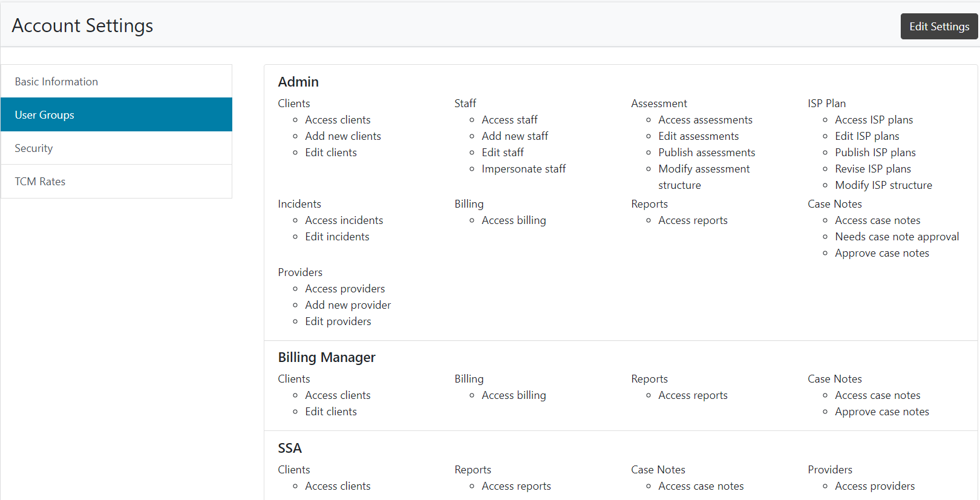This screenshot has height=500, width=980.
Task: Click the SSA group heading
Action: click(290, 449)
